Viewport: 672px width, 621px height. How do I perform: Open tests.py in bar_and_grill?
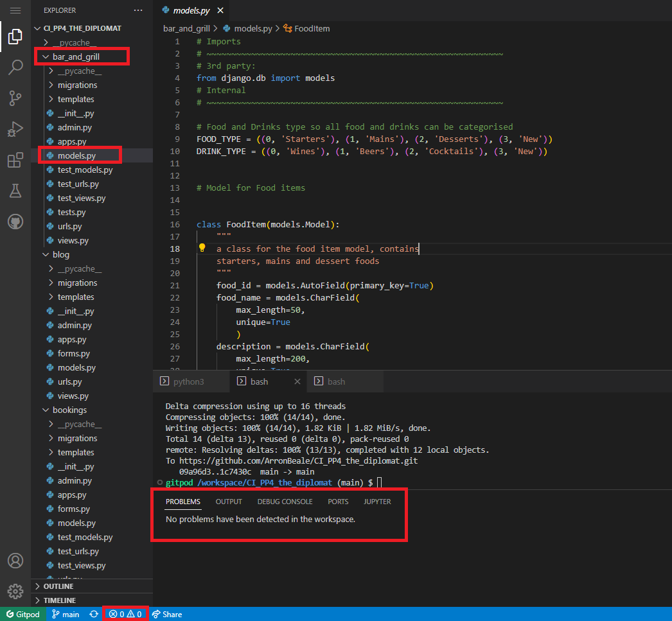tap(71, 212)
